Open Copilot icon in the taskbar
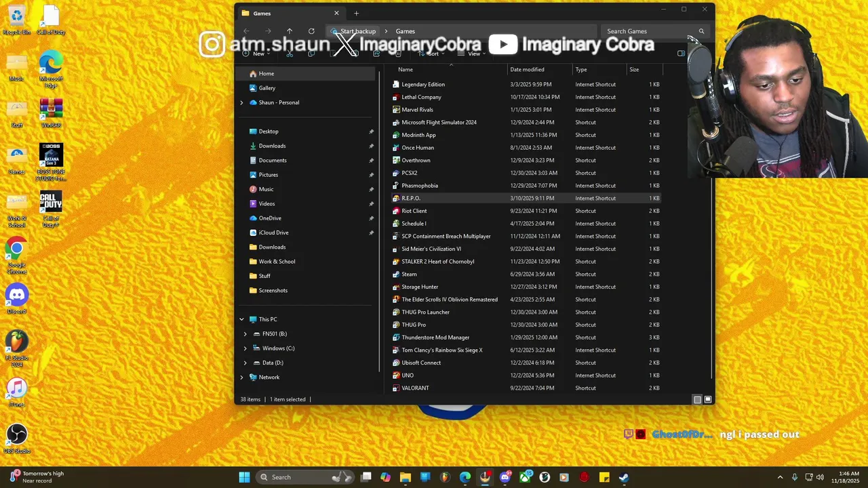Screen dimensions: 868x488 pyautogui.click(x=385, y=477)
